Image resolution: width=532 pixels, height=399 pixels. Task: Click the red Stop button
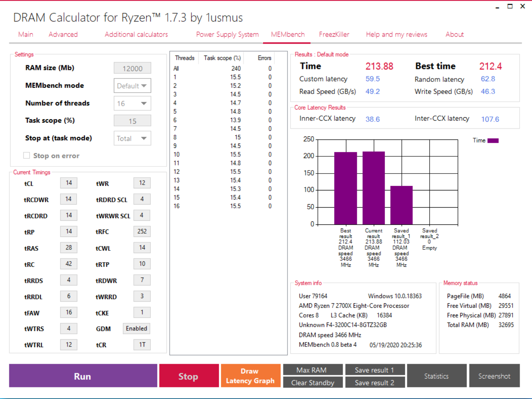[189, 376]
